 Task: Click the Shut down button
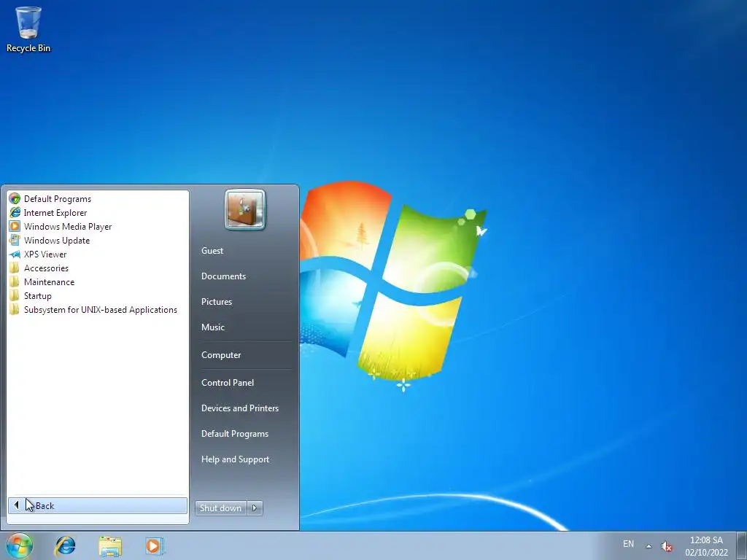(x=220, y=508)
